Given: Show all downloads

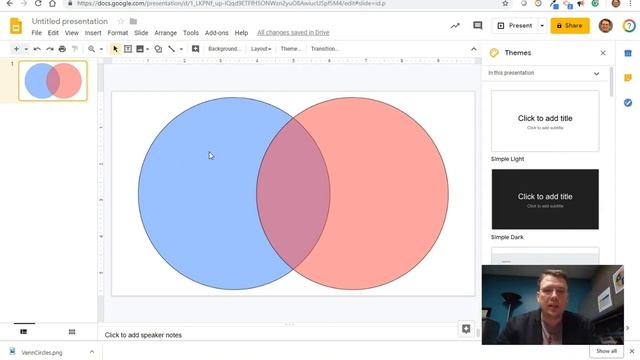Looking at the screenshot, I should pos(606,351).
